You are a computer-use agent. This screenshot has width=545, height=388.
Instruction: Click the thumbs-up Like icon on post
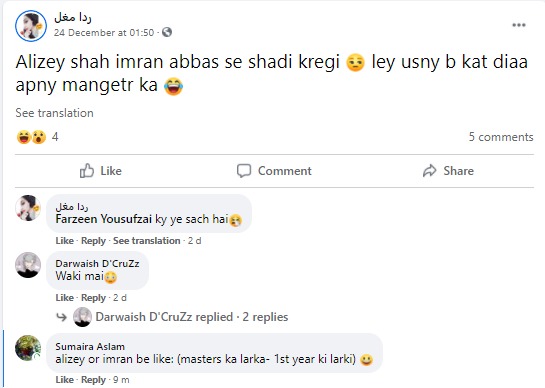point(87,171)
